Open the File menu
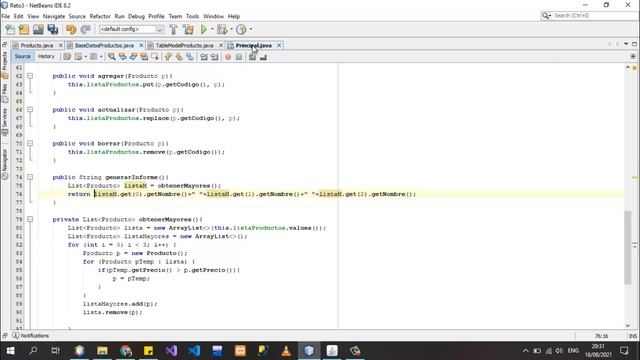 pos(6,16)
